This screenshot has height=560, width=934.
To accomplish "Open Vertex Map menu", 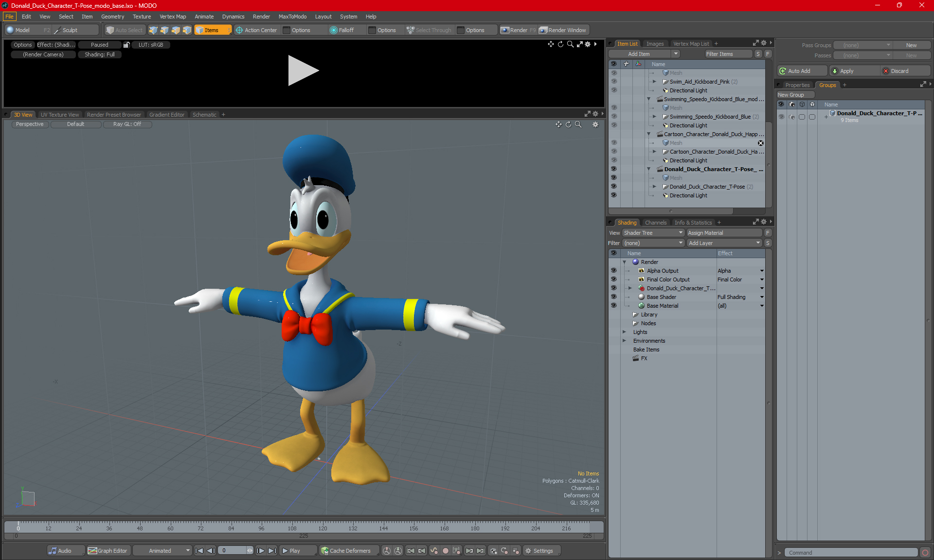I will pyautogui.click(x=173, y=17).
